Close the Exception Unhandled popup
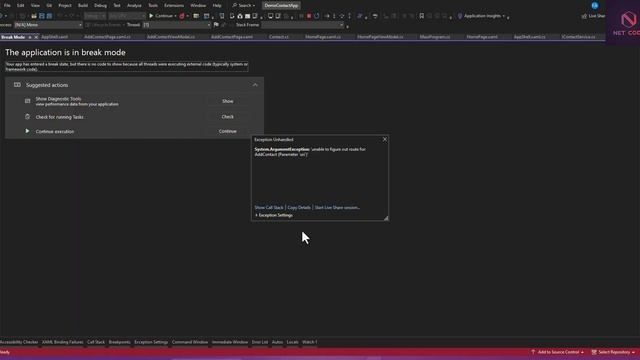Viewport: 640px width, 360px height. [384, 140]
